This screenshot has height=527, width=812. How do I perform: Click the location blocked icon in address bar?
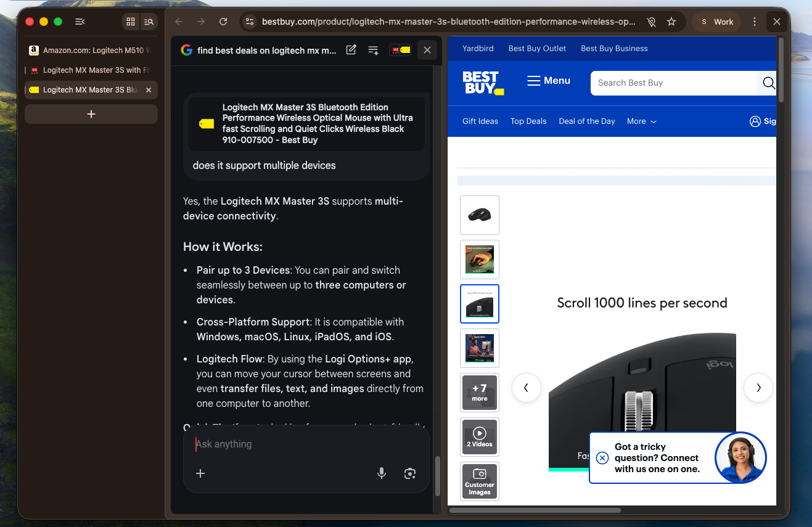click(x=651, y=22)
